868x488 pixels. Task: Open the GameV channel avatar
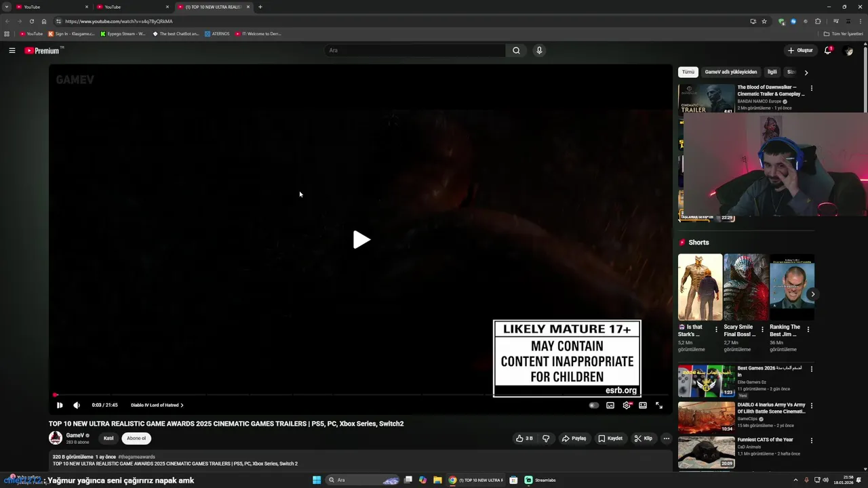coord(56,438)
